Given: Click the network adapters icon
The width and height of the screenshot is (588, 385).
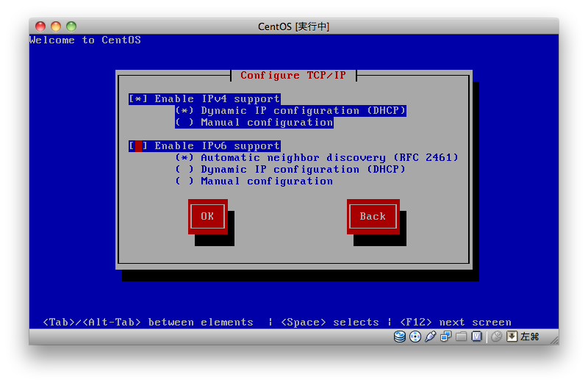Looking at the screenshot, I should pos(446,337).
